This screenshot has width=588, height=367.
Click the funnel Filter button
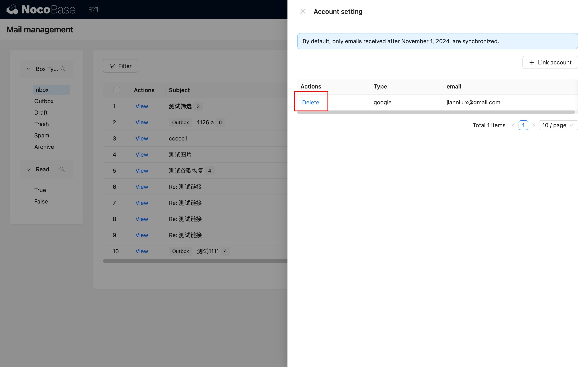coord(120,66)
